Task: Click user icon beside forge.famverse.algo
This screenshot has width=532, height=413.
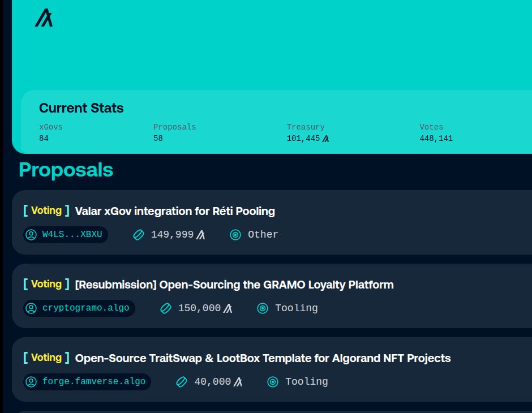Action: click(31, 382)
